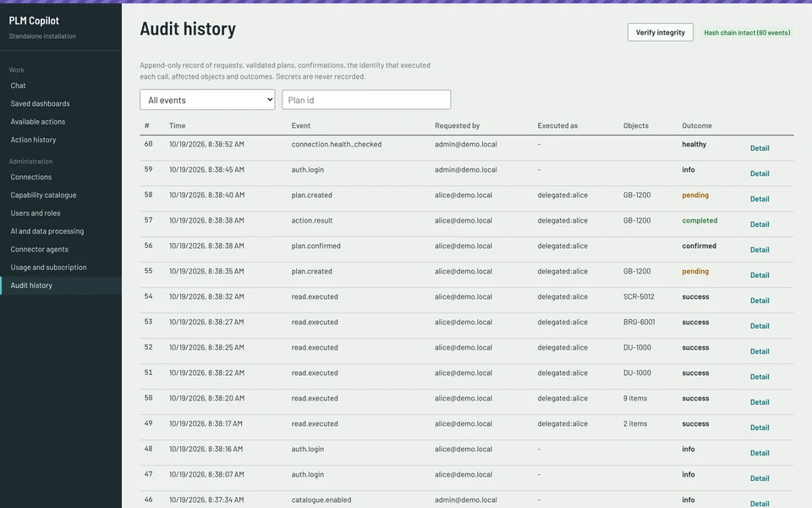The width and height of the screenshot is (812, 508).
Task: Click the healthy outcome in row 60
Action: pyautogui.click(x=694, y=144)
